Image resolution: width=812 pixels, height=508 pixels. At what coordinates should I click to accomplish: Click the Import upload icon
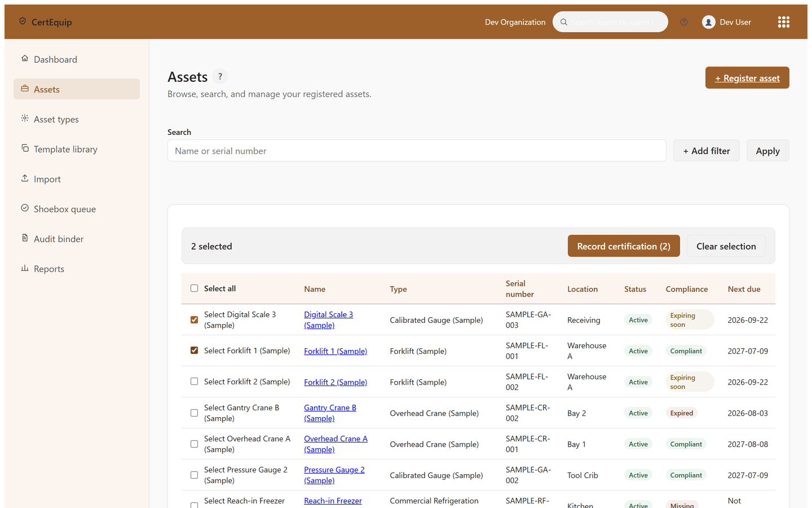(x=25, y=178)
